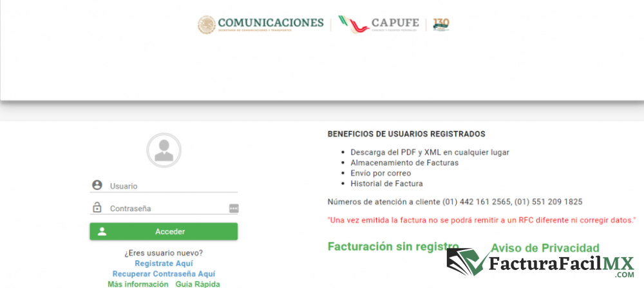
Task: Click the circular user avatar placeholder
Action: [164, 150]
